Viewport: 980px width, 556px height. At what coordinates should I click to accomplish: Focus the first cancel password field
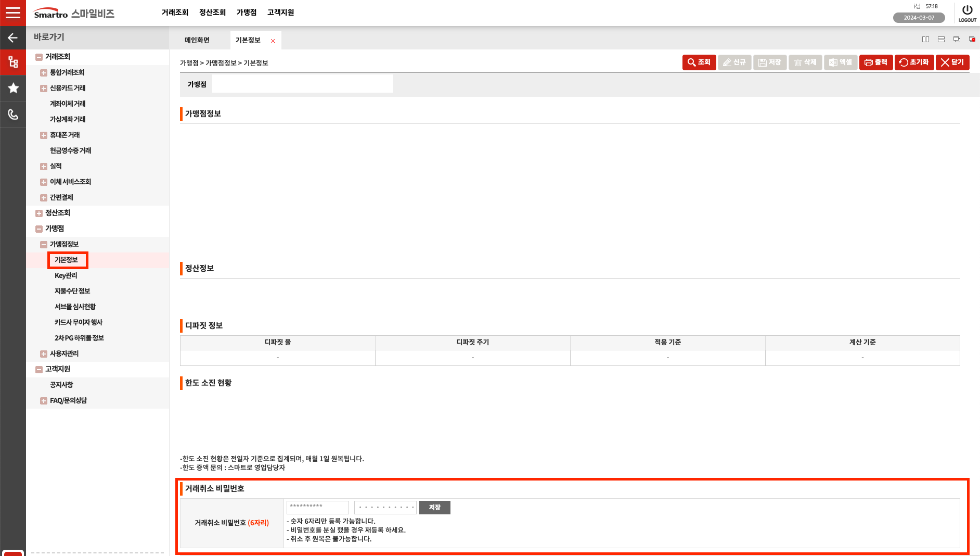point(318,508)
